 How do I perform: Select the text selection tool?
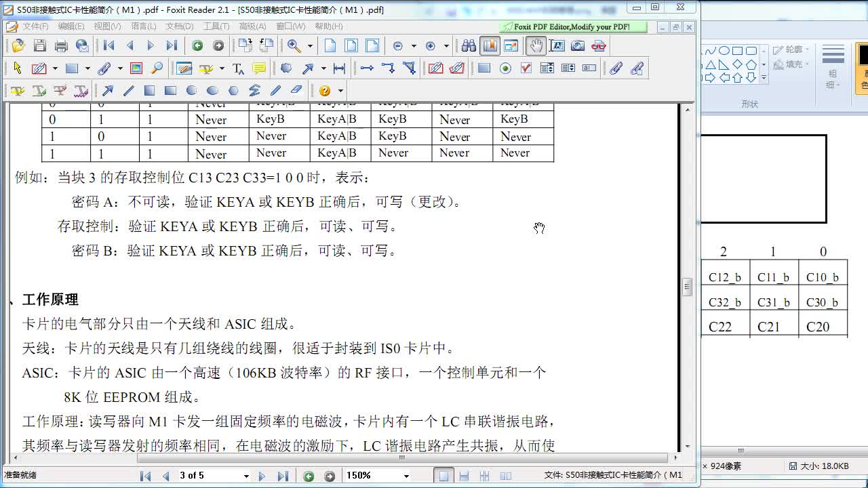tap(557, 46)
